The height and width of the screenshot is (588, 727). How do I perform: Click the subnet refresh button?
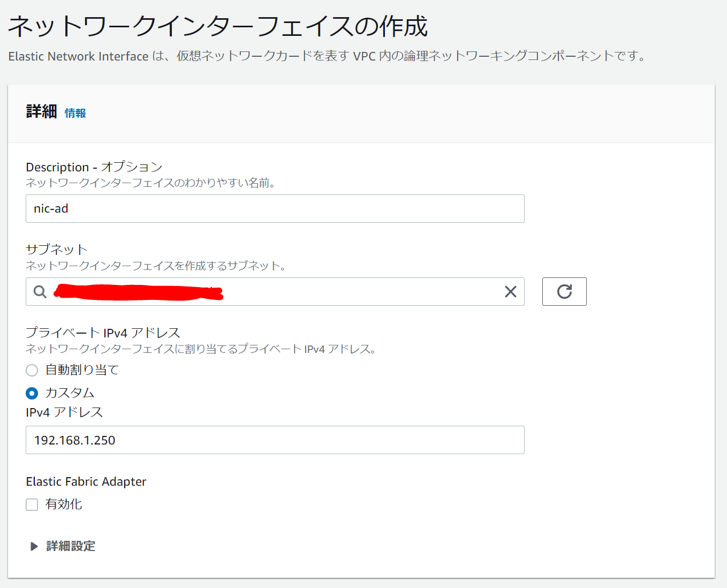(564, 291)
